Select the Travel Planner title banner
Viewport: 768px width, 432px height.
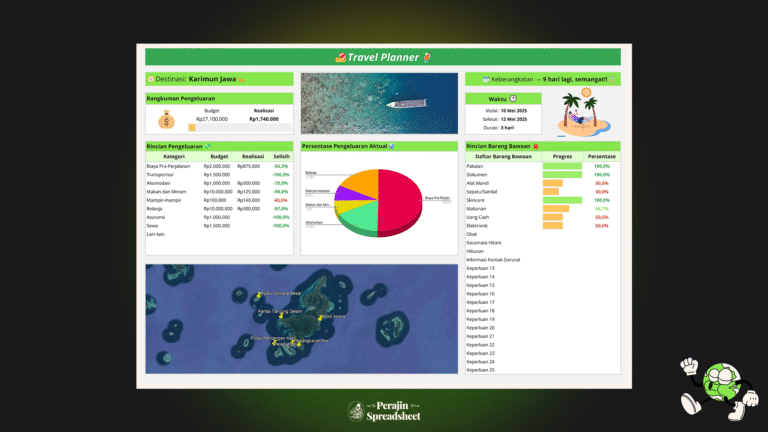pyautogui.click(x=383, y=57)
